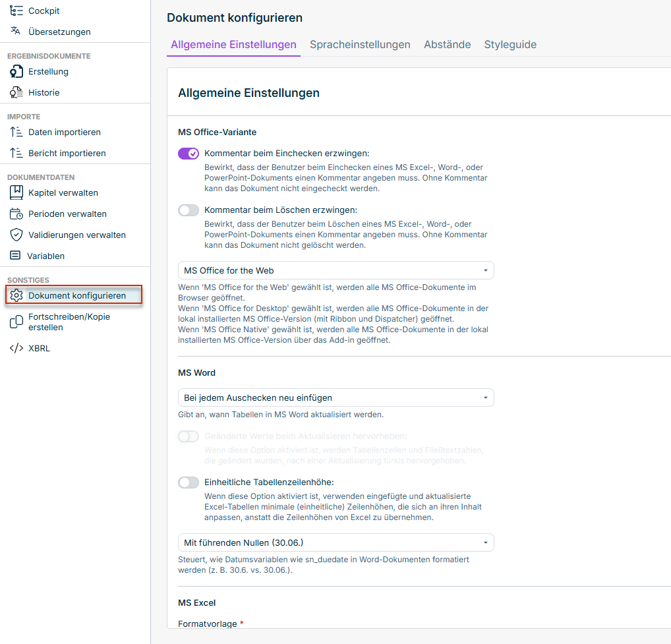Screen dimensions: 671x644
Task: Click the DOKUMENTDATEN section label
Action: click(41, 177)
